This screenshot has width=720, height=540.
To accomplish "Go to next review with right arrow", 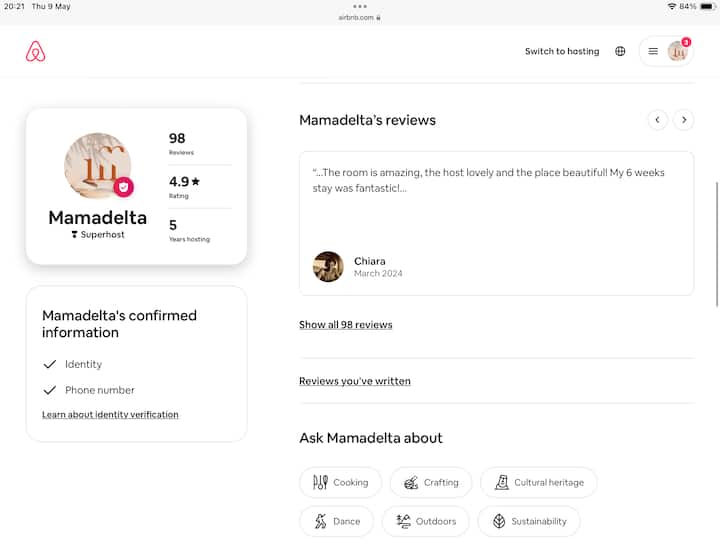I will (683, 120).
